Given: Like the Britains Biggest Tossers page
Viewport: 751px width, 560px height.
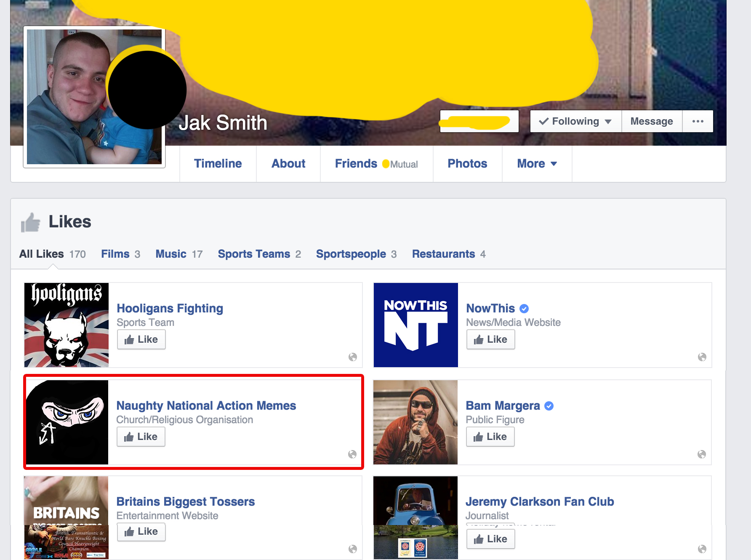Looking at the screenshot, I should 141,531.
